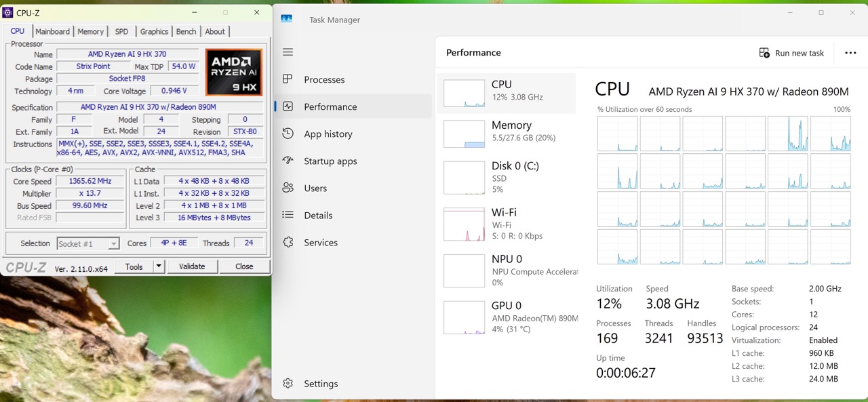This screenshot has height=402, width=868.
Task: Click the Bus Speed value 99.60 MHz
Action: pos(90,205)
